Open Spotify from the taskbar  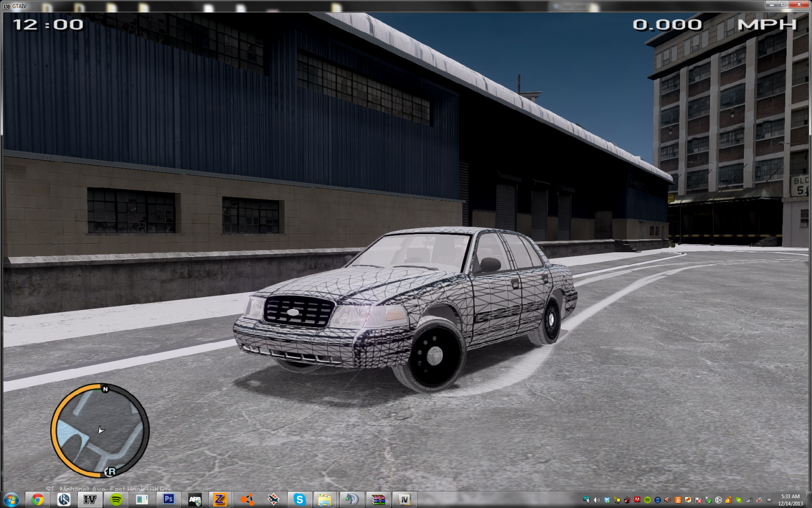116,499
